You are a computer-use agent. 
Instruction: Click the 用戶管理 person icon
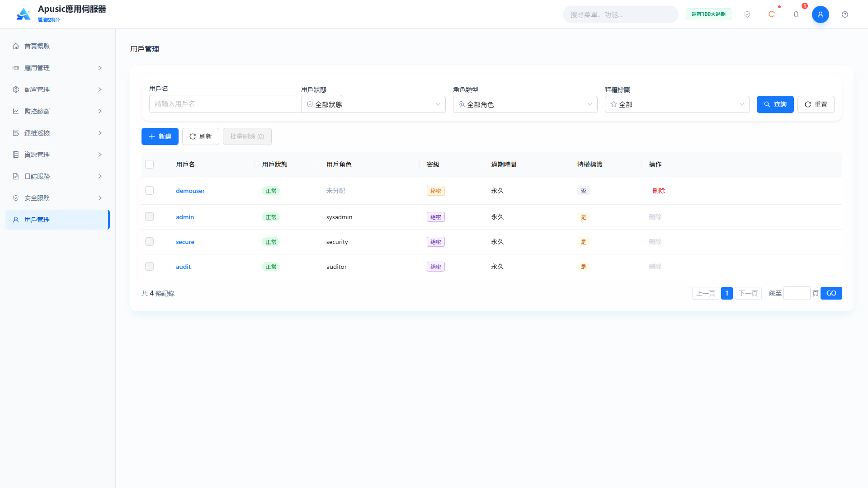click(16, 220)
